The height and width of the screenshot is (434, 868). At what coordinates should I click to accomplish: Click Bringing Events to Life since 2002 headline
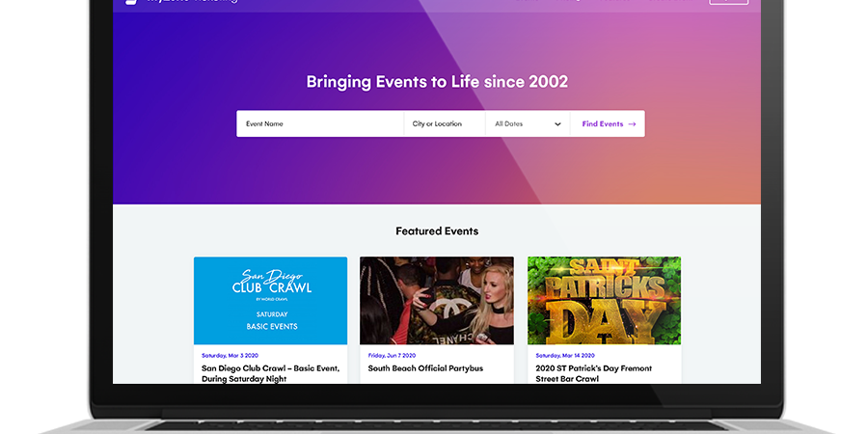click(x=437, y=82)
